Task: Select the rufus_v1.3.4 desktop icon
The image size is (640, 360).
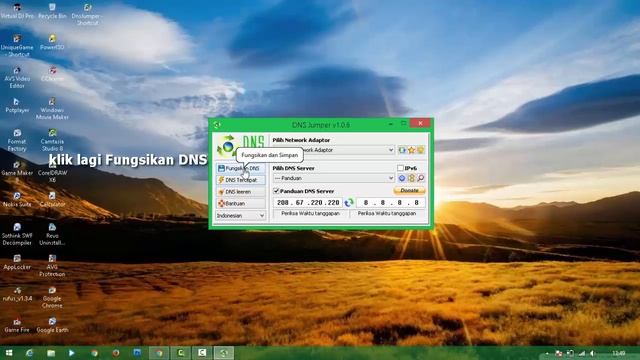Action: [17, 294]
